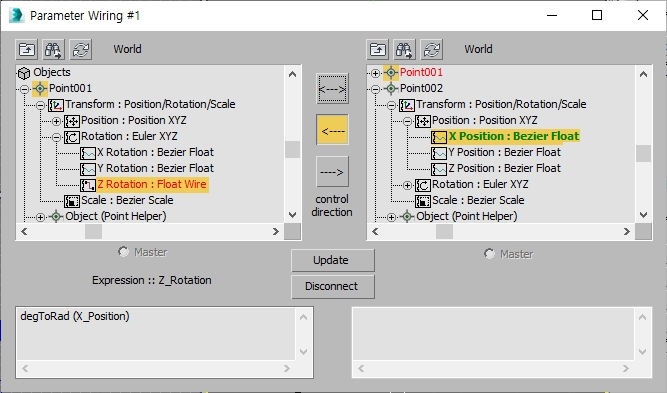Select Y Position : Bezier Float track
Screen dimensions: 667x393
(x=505, y=152)
